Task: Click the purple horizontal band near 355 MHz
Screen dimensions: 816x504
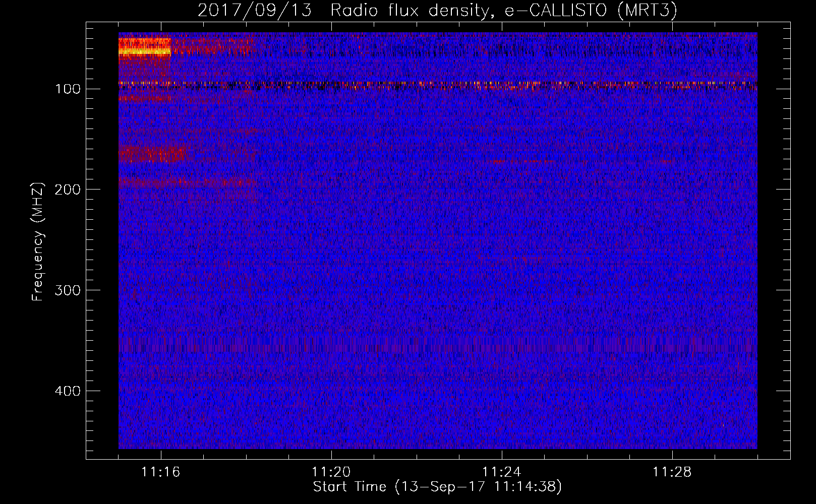Action: tap(438, 345)
